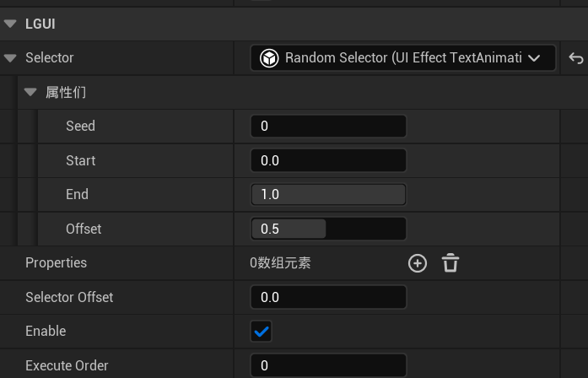The height and width of the screenshot is (378, 588).
Task: Collapse the LGUI category section
Action: (10, 24)
